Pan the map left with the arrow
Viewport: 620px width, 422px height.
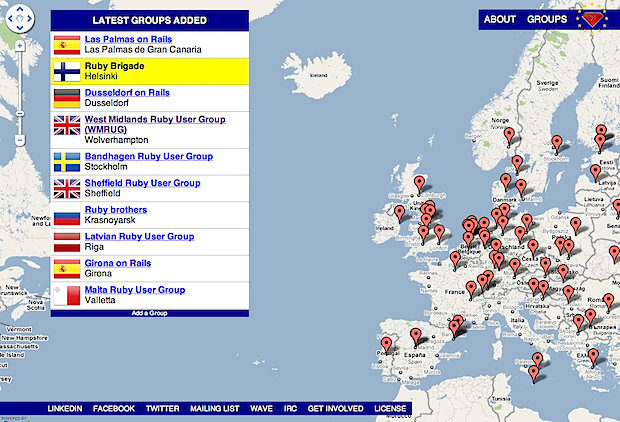click(10, 18)
